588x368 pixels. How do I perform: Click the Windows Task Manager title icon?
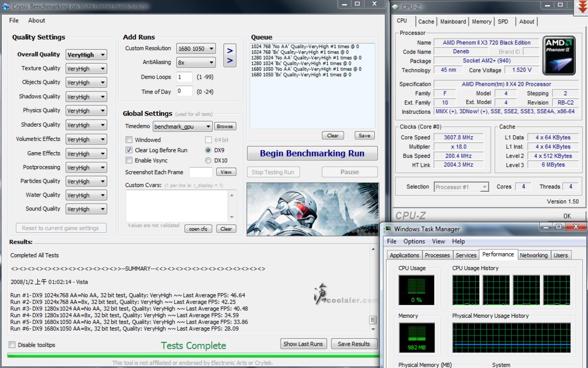point(388,229)
